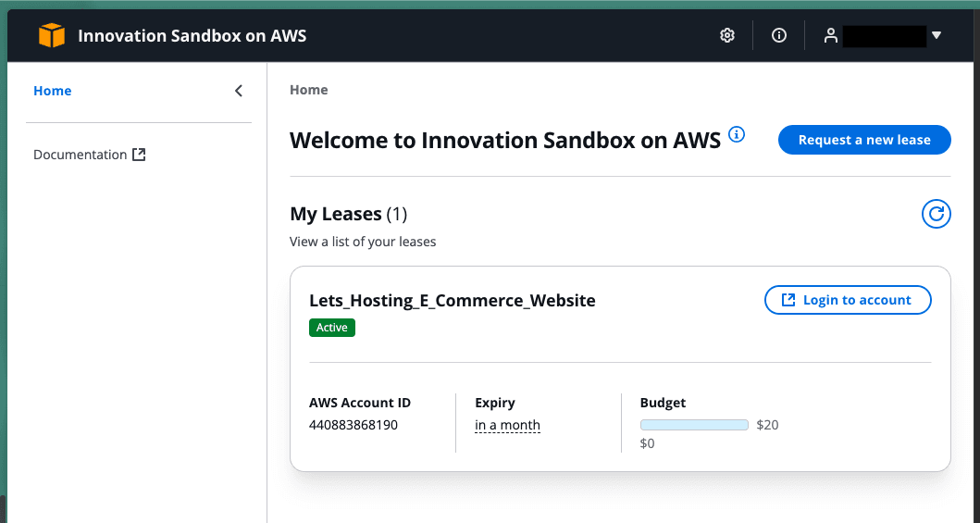The image size is (980, 523).
Task: Click the orange AWS cube logo
Action: (x=52, y=36)
